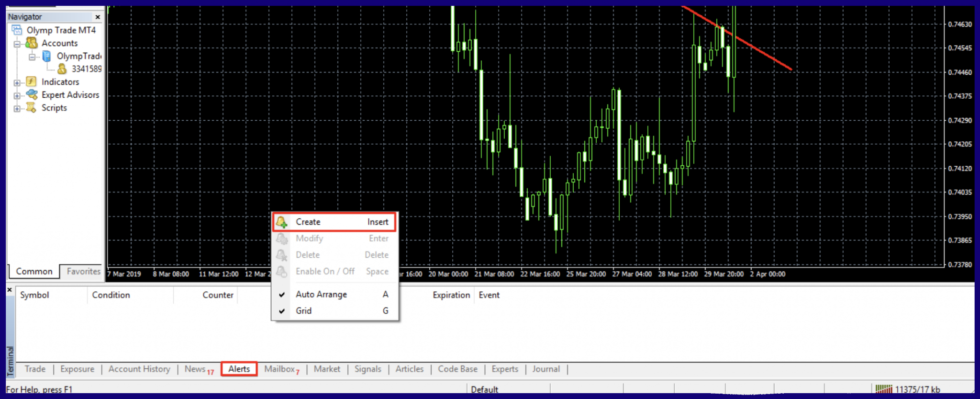The width and height of the screenshot is (980, 399).
Task: Click the Condition column header
Action: pos(131,295)
